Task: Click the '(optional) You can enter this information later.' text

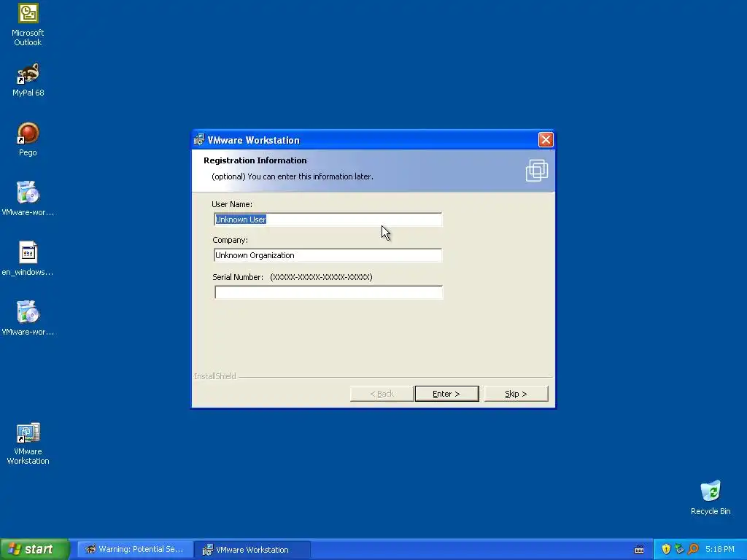Action: click(292, 176)
